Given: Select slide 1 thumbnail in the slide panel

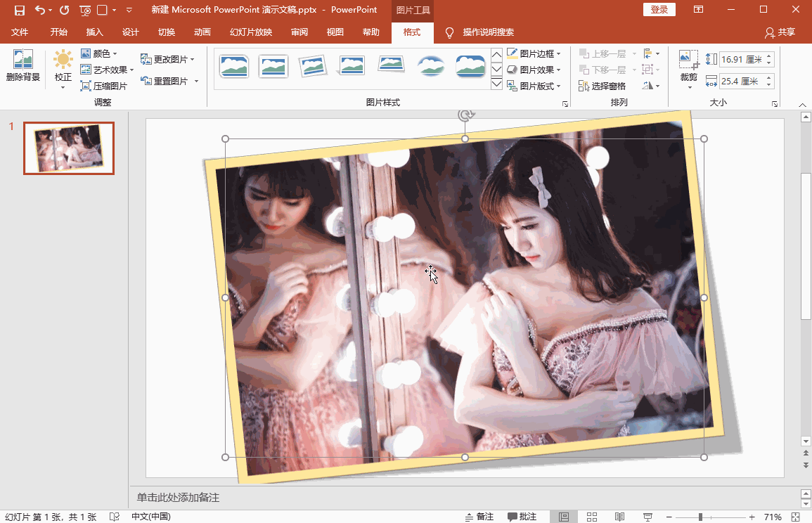Looking at the screenshot, I should 69,148.
